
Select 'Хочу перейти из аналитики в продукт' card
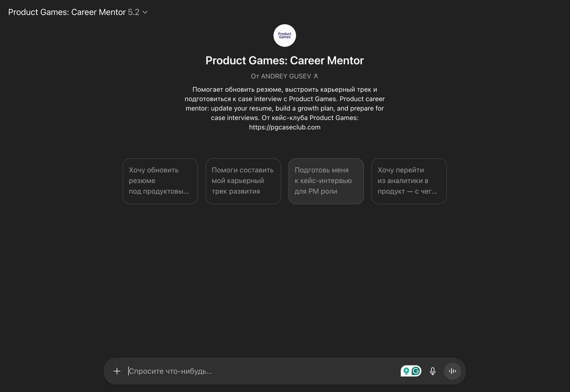[409, 181]
